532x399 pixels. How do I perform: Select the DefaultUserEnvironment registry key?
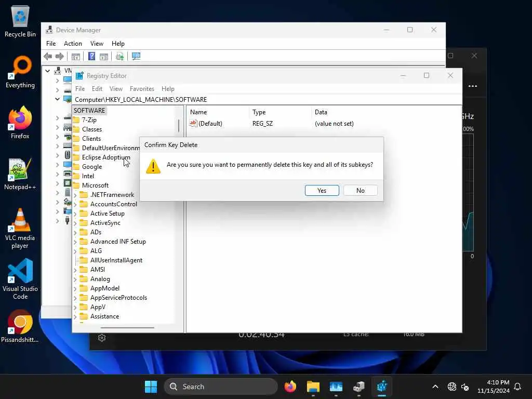pos(111,148)
